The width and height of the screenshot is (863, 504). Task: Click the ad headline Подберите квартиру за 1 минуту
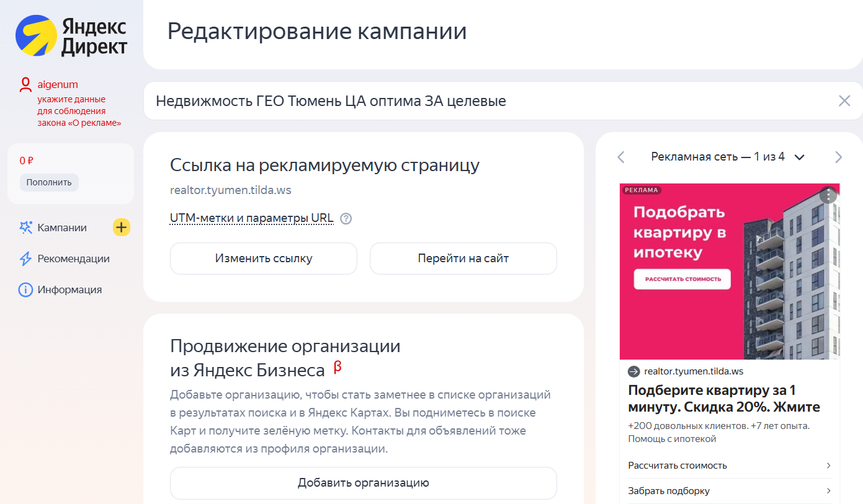[x=724, y=399]
